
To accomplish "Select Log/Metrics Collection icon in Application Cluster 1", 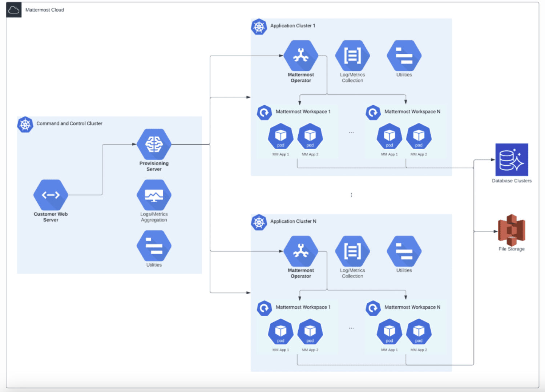I will point(352,56).
